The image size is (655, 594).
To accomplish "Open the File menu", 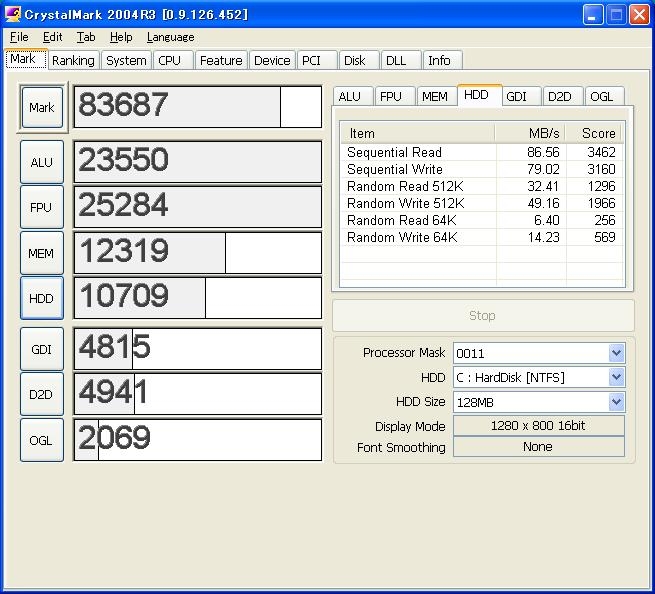I will coord(19,37).
